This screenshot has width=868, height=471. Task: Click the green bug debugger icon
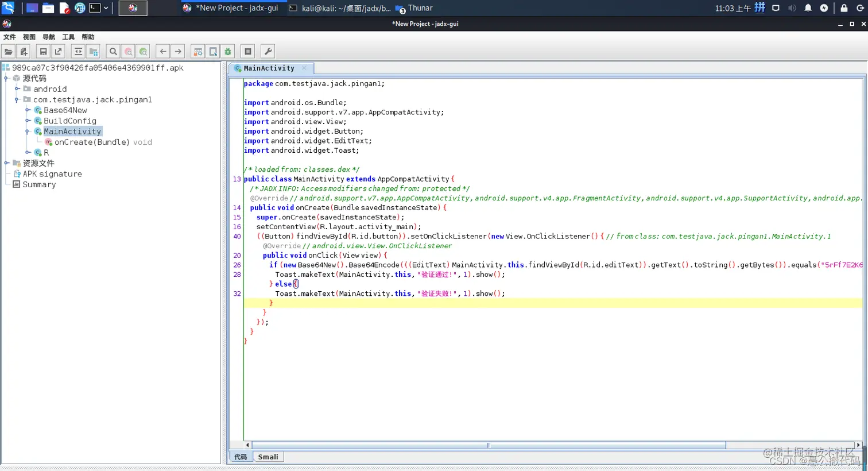point(228,52)
